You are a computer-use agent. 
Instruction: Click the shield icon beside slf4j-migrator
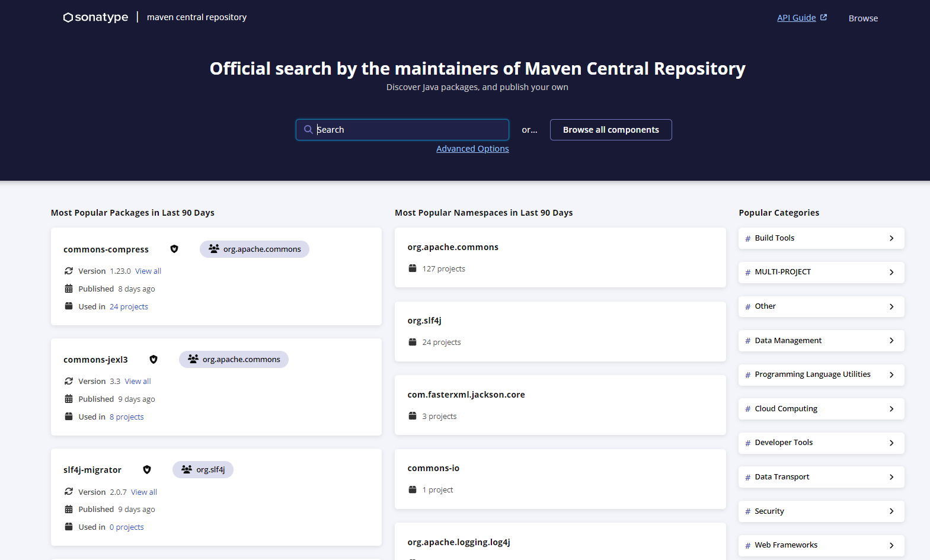[147, 469]
